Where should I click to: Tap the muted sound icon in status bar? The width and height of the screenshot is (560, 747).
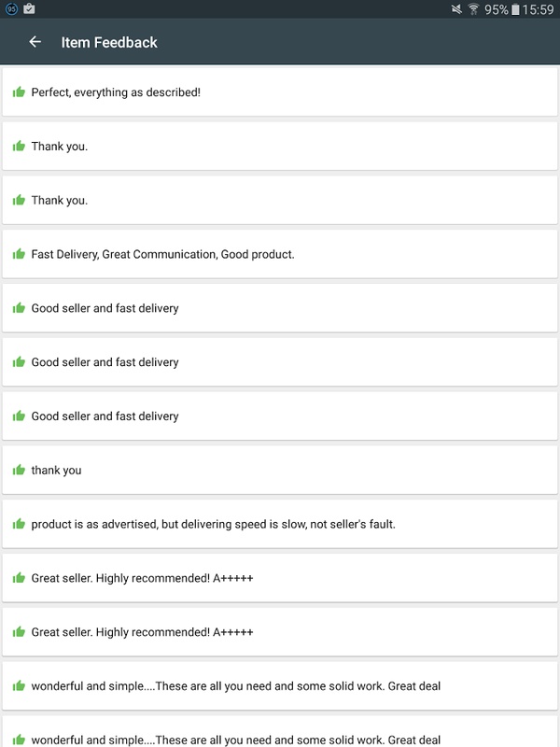click(456, 9)
